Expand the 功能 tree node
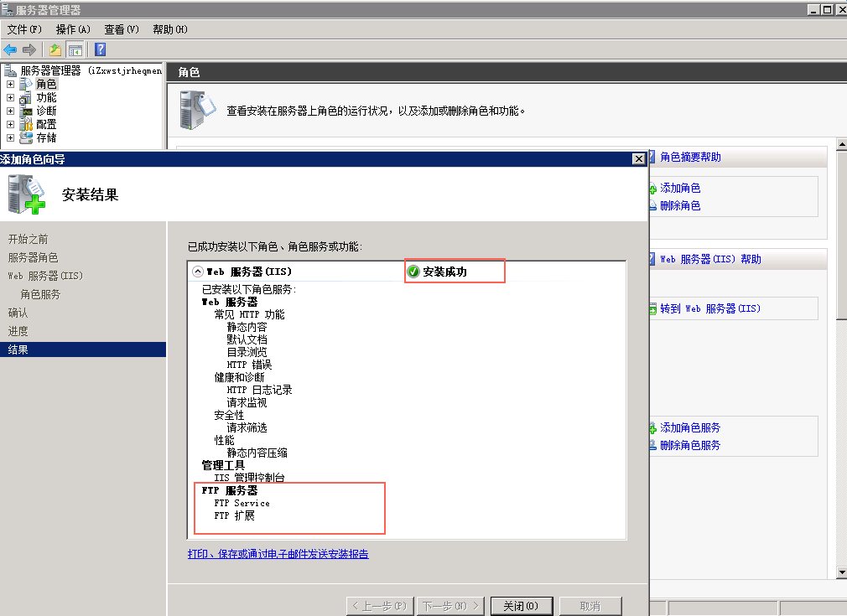847x616 pixels. 11,97
